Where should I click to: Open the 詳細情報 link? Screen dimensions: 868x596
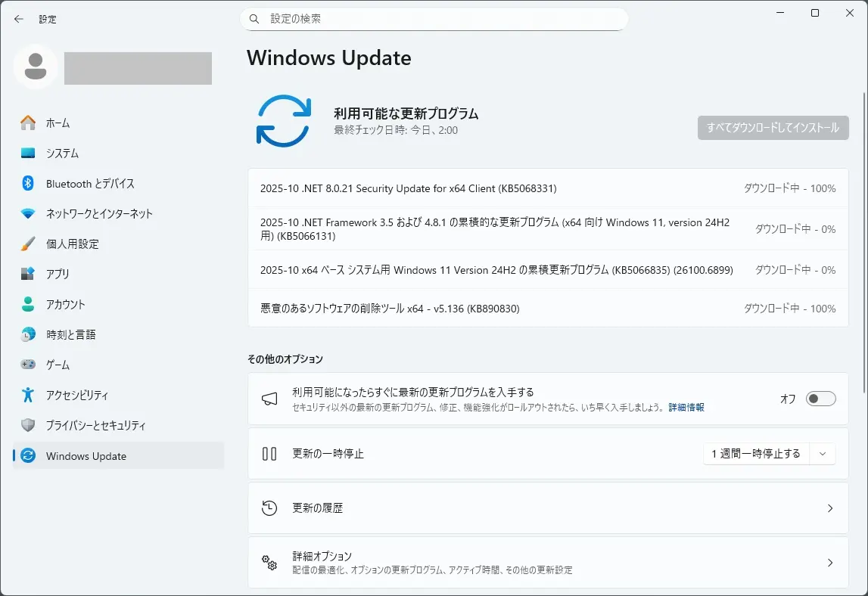tap(686, 407)
